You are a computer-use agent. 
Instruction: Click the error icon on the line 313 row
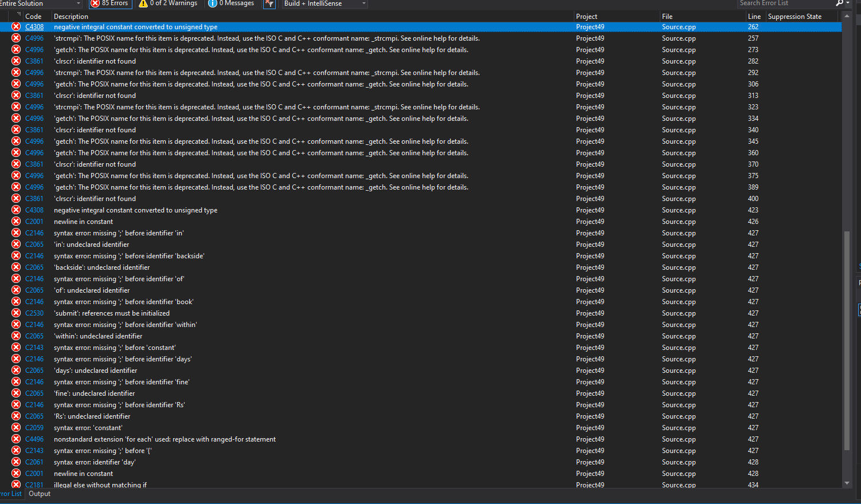point(16,96)
